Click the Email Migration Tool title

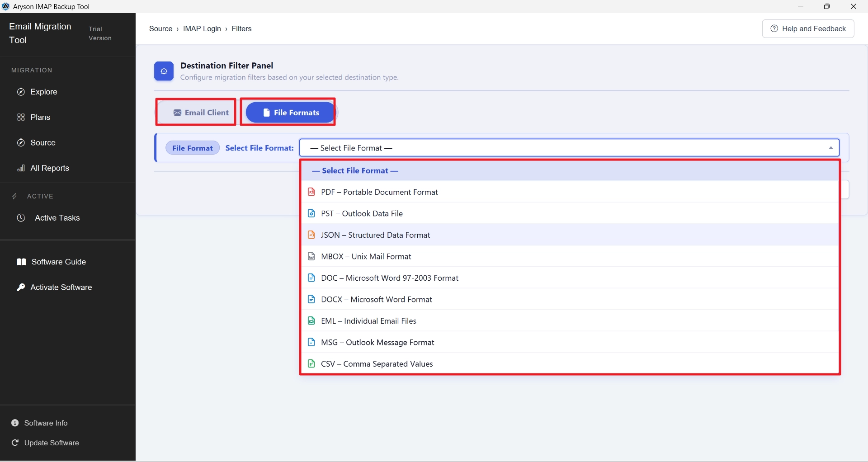tap(40, 33)
